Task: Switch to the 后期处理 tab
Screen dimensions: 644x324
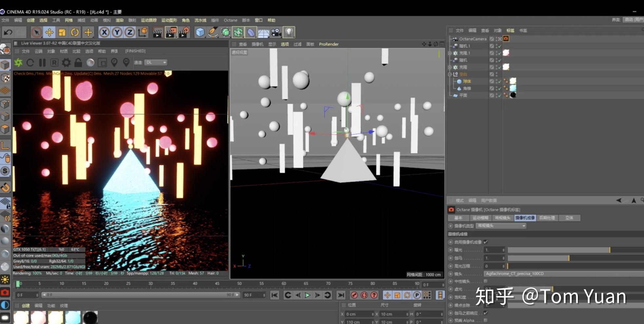Action: pyautogui.click(x=547, y=218)
